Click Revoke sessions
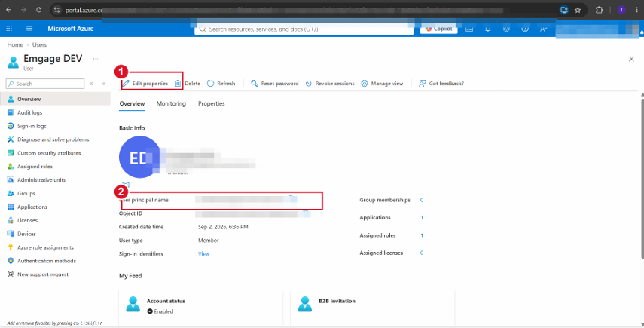 coord(330,84)
